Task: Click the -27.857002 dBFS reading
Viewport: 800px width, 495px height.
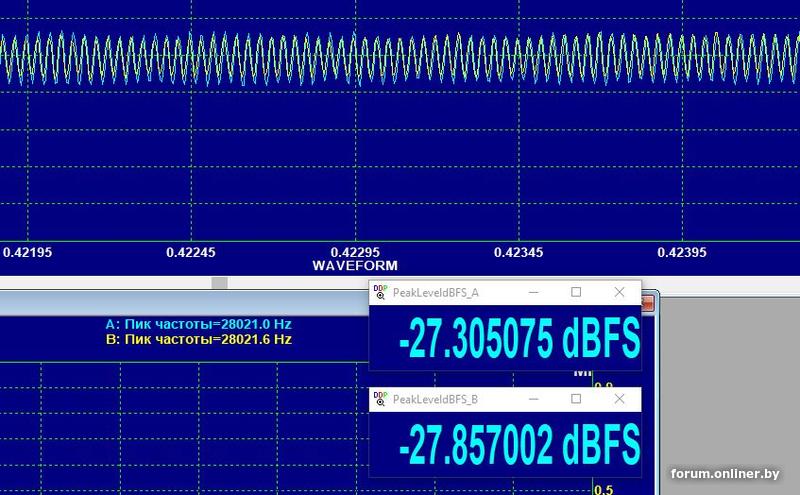Action: [519, 444]
